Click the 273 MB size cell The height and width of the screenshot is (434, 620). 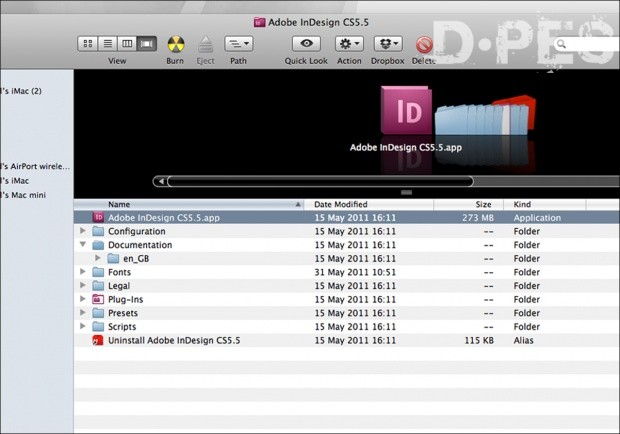point(478,218)
